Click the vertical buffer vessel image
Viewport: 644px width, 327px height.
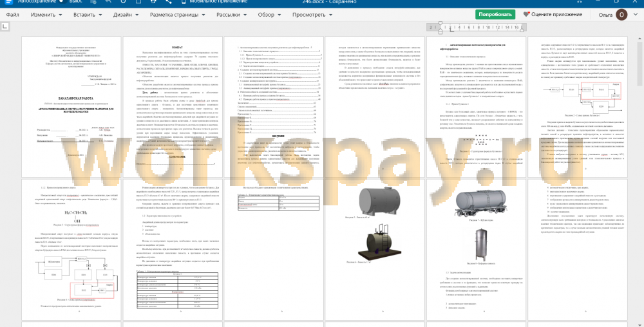(x=481, y=245)
